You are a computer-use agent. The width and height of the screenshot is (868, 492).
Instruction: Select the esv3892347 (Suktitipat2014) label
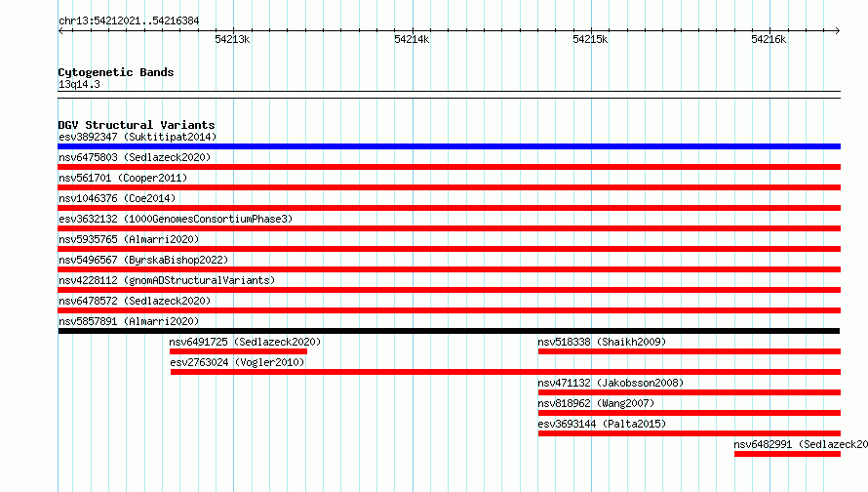tap(138, 137)
